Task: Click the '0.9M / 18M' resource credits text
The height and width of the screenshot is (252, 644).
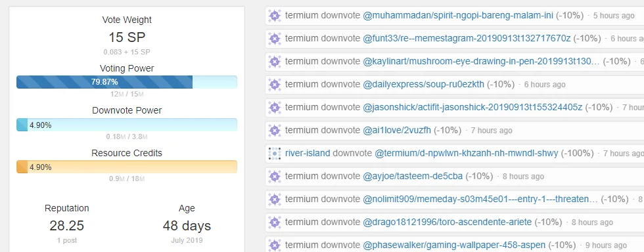Action: point(127,179)
